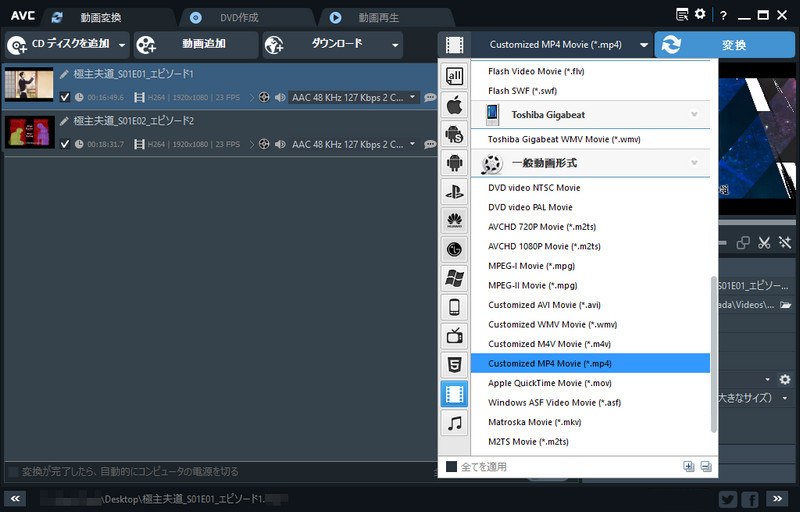800x512 pixels.
Task: Select the HTML5 video category icon
Action: tap(454, 365)
